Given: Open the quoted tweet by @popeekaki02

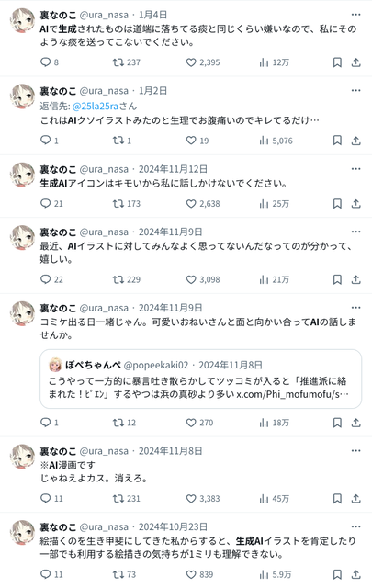Looking at the screenshot, I should coord(200,379).
